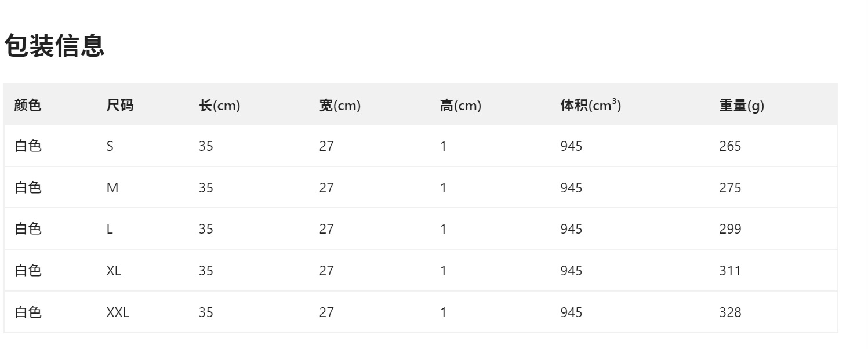Select the 宽(cm) column header
Screen dimensions: 868x349
click(x=340, y=106)
